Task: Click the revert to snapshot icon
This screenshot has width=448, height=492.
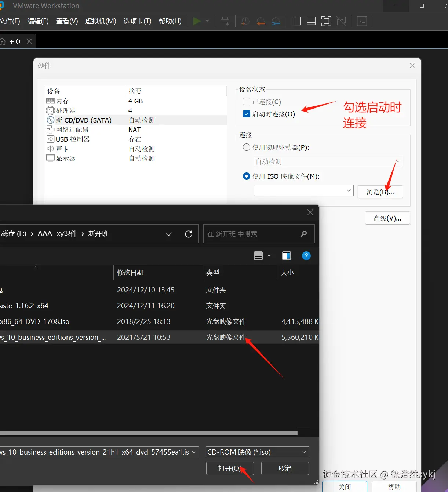Action: pyautogui.click(x=261, y=21)
